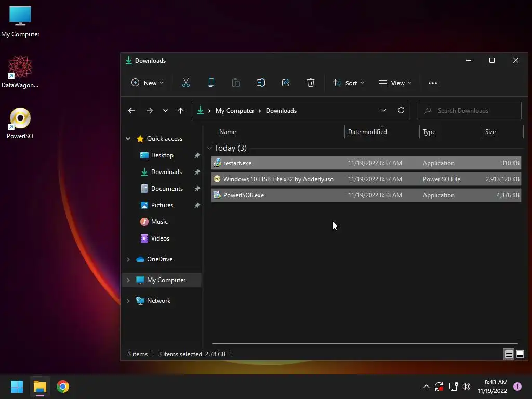Open the notification badge in taskbar

pyautogui.click(x=517, y=386)
